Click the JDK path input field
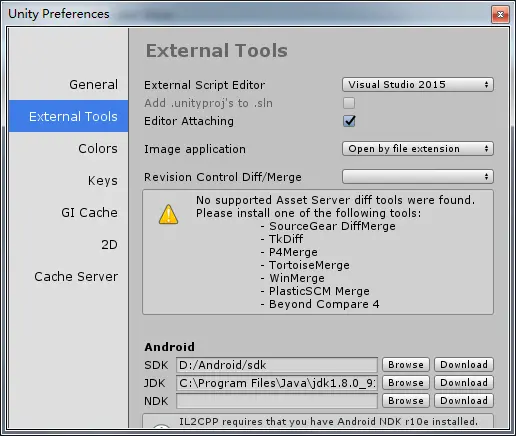 [x=277, y=383]
